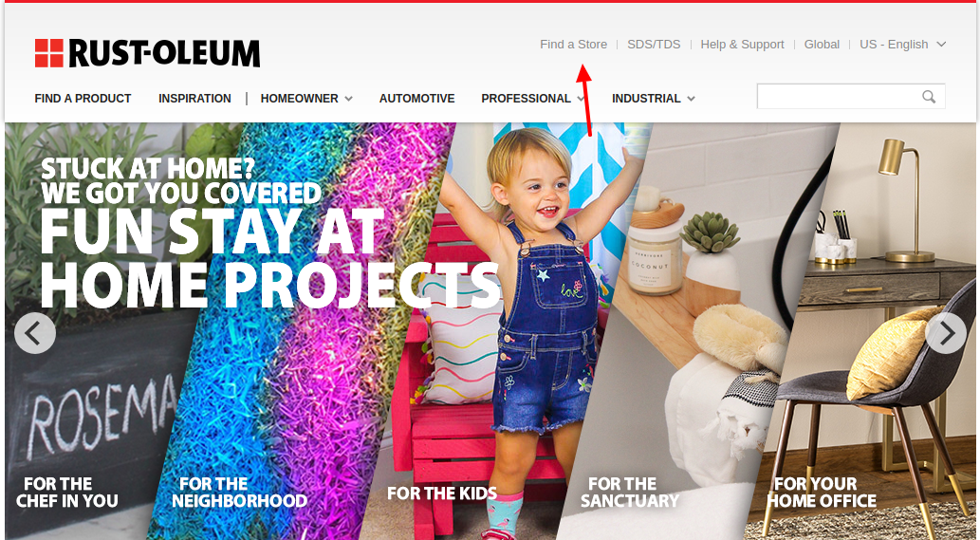Open For Your Home Office panel

point(822,493)
